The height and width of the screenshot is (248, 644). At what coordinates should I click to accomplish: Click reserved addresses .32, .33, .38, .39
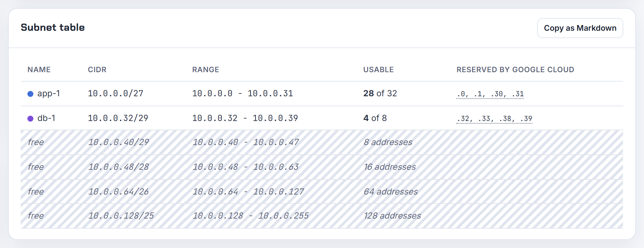pyautogui.click(x=494, y=119)
